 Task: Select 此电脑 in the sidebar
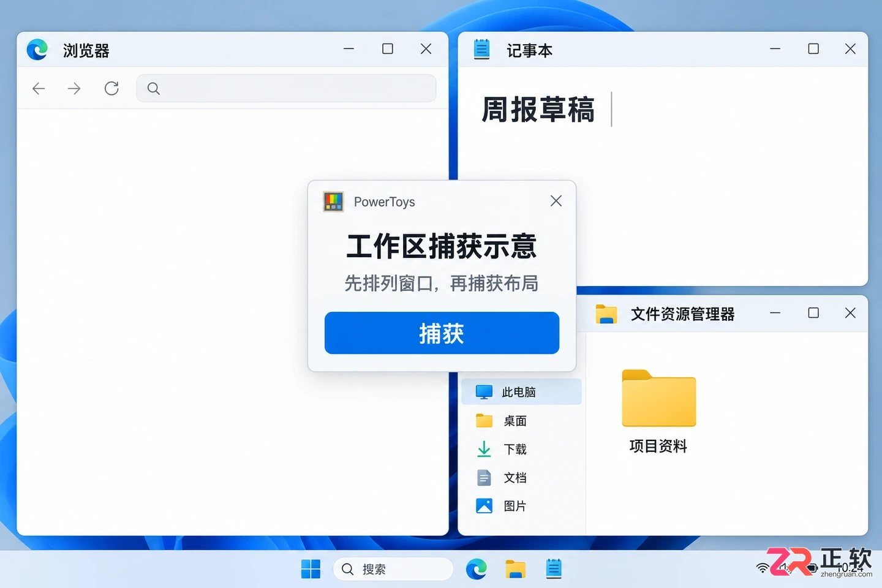click(521, 392)
